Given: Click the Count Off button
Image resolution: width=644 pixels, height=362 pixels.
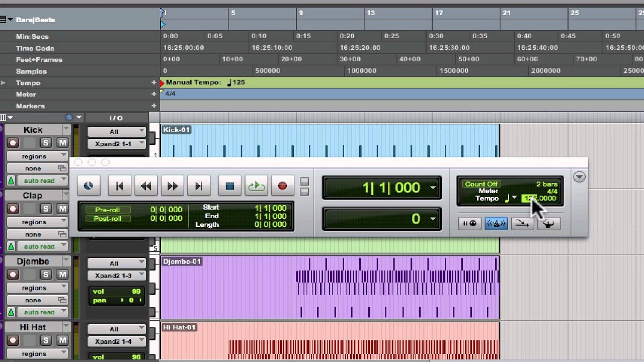Looking at the screenshot, I should coord(481,184).
